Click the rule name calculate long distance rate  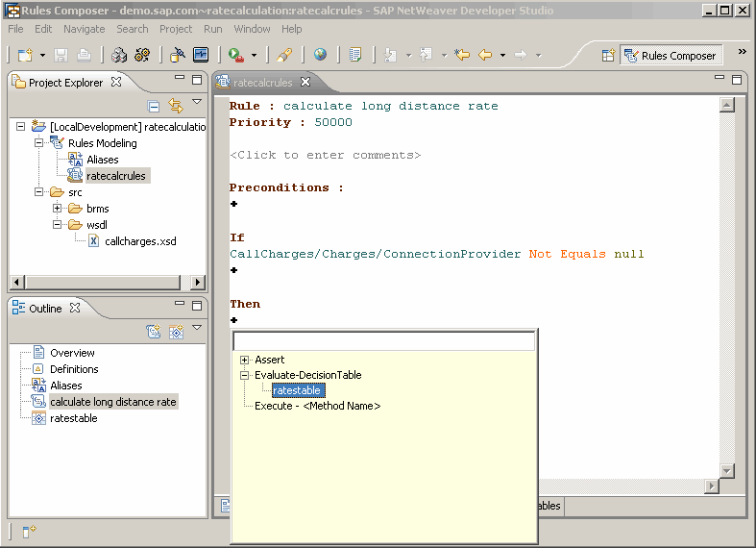[391, 106]
